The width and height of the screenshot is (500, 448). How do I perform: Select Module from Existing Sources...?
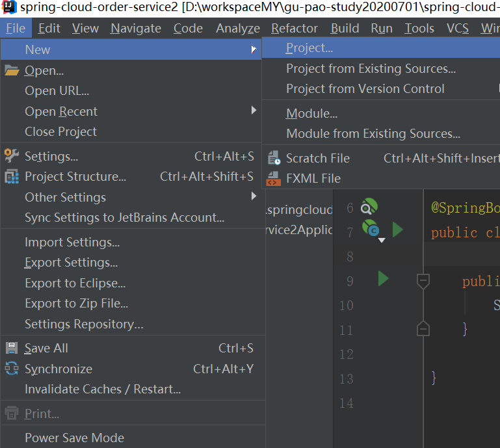point(381,133)
